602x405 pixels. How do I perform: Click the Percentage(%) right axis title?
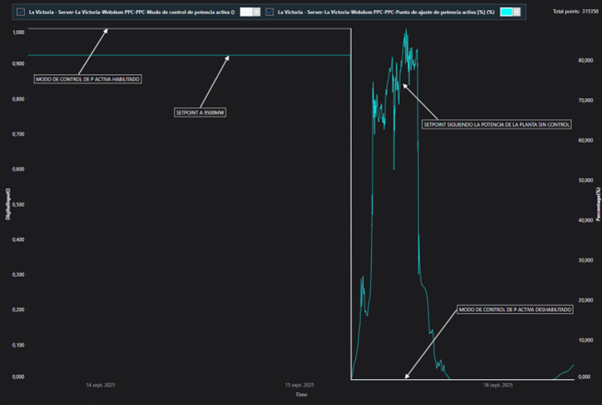[x=597, y=203]
